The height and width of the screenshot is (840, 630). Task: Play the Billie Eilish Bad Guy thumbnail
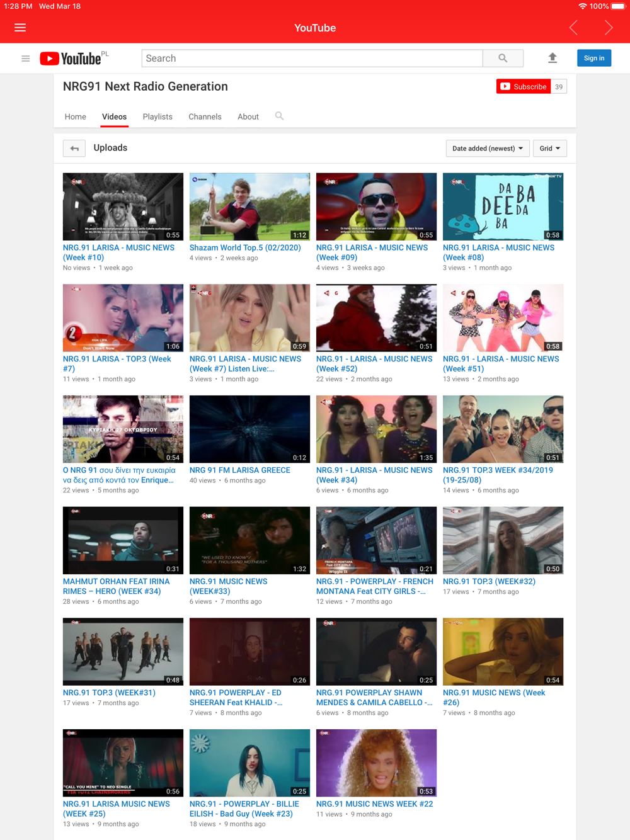(249, 763)
